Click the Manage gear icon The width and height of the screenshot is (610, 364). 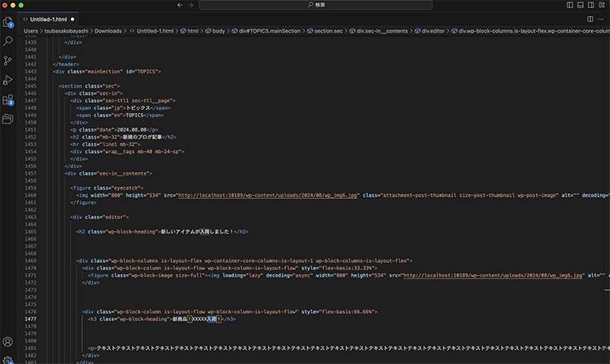(8, 360)
